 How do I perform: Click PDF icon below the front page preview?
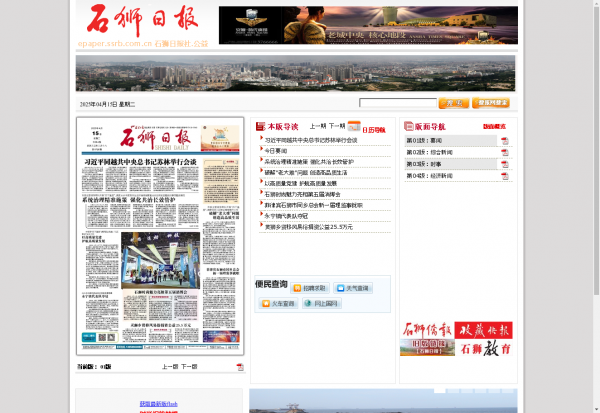click(x=240, y=367)
